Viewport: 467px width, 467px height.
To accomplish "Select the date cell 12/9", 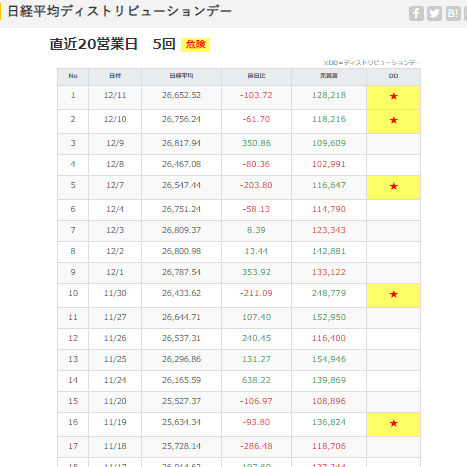I will point(115,143).
